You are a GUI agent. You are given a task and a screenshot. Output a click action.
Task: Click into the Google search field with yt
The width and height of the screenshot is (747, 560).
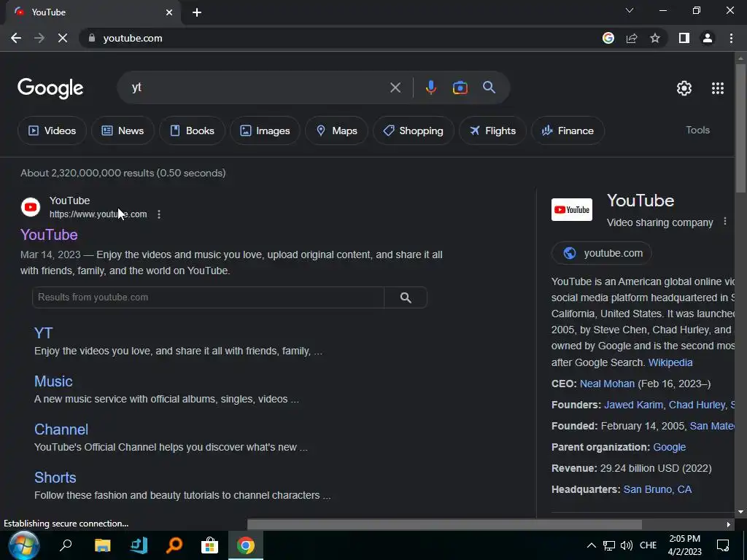pyautogui.click(x=258, y=87)
